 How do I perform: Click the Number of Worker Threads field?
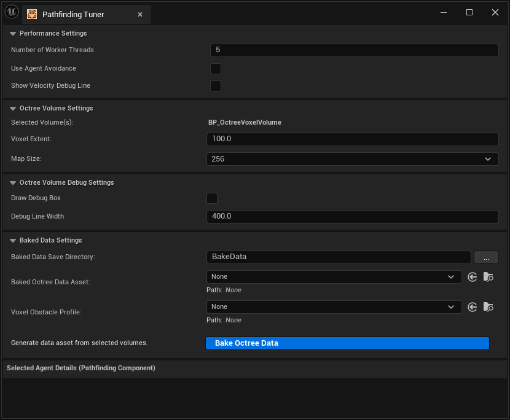tap(354, 50)
